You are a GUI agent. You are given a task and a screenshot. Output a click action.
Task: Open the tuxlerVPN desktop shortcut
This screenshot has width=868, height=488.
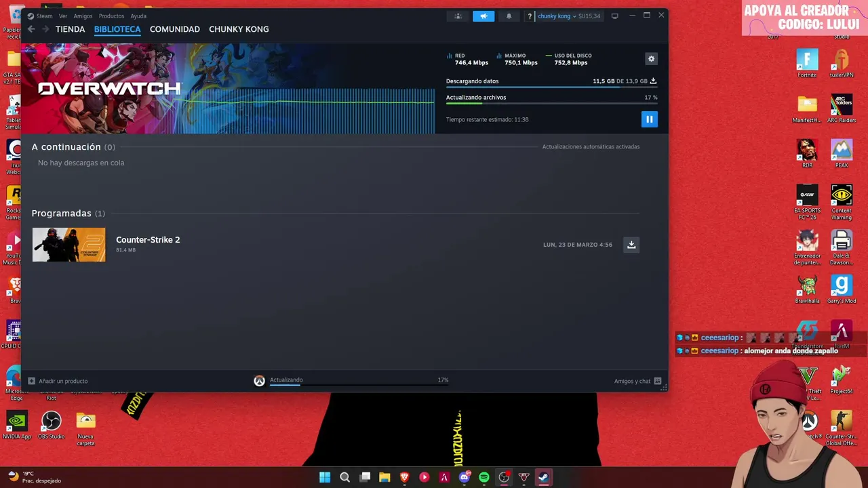(842, 64)
